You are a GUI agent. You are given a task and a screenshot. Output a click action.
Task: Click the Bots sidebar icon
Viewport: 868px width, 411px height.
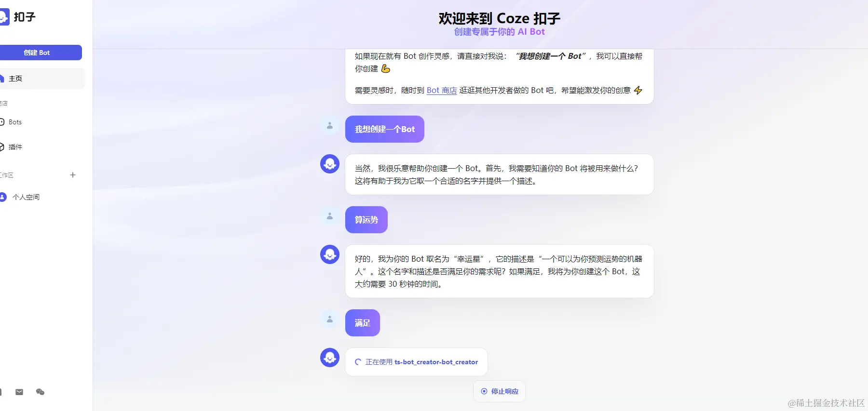tap(1, 122)
